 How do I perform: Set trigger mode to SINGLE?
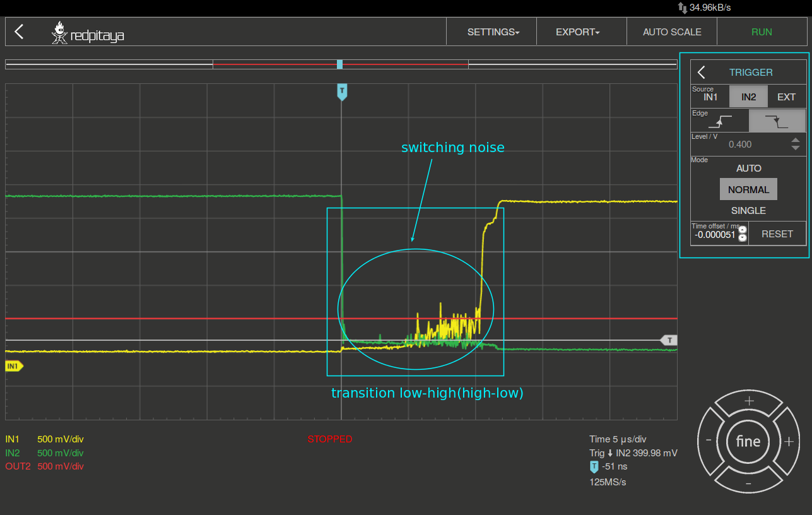(x=748, y=211)
